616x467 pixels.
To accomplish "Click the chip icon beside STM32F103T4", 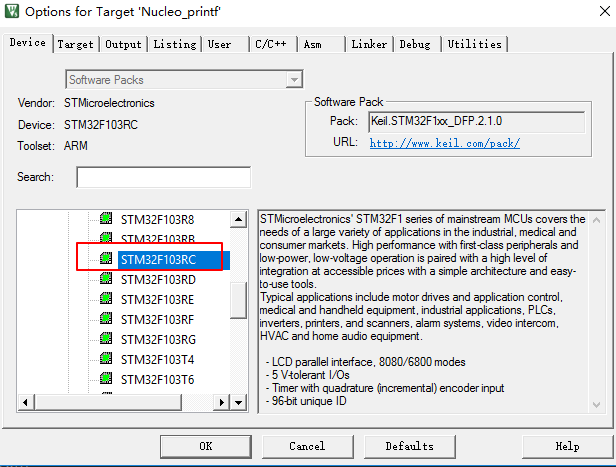I will pyautogui.click(x=106, y=359).
